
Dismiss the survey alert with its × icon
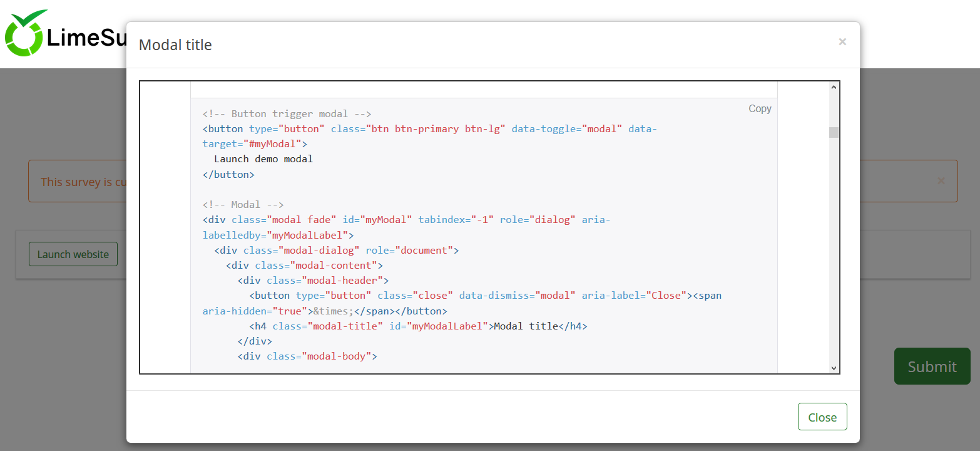[941, 181]
